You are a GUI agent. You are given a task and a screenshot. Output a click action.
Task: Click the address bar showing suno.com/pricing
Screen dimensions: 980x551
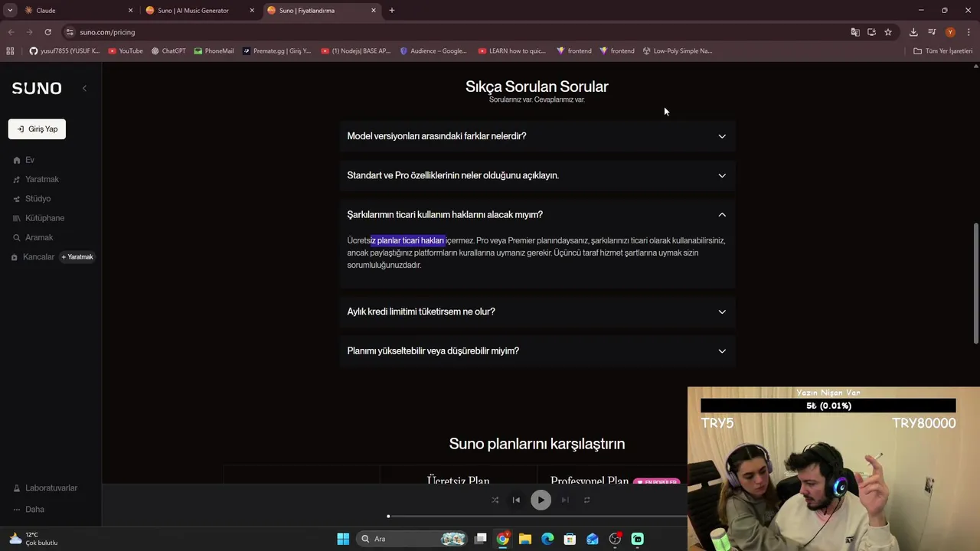459,32
